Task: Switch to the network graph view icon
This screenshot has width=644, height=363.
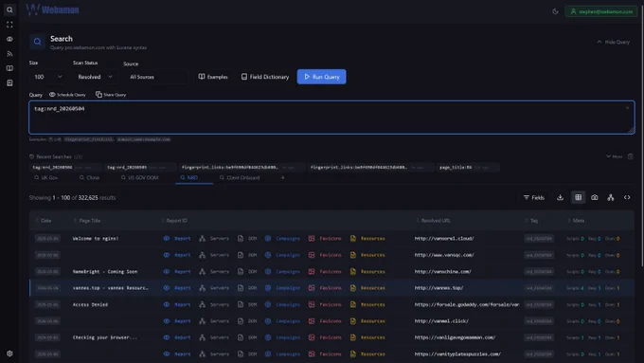Action: tap(611, 198)
